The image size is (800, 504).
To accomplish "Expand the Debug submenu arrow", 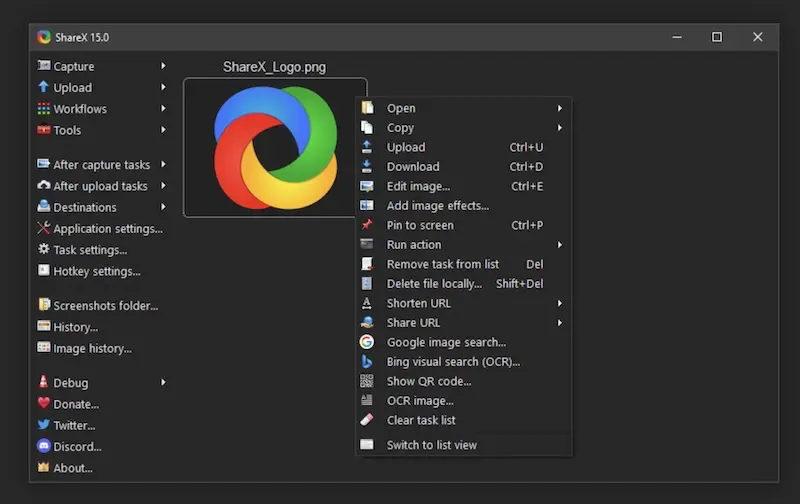I will (x=163, y=382).
